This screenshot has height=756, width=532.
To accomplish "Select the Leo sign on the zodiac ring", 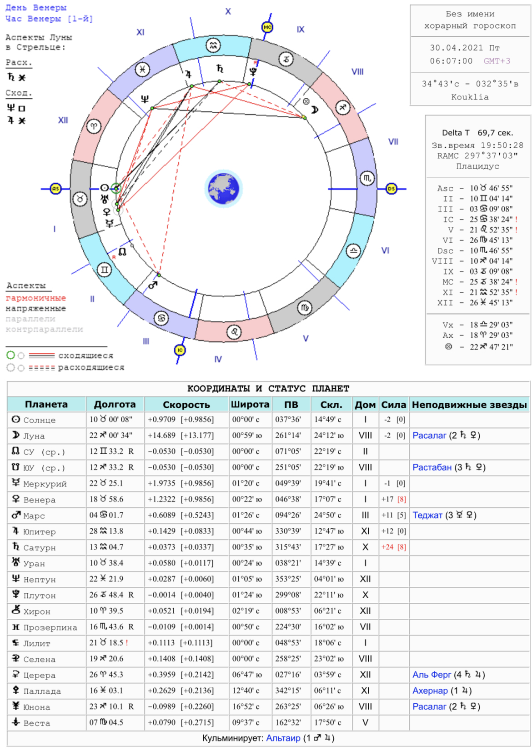I will pos(234,332).
